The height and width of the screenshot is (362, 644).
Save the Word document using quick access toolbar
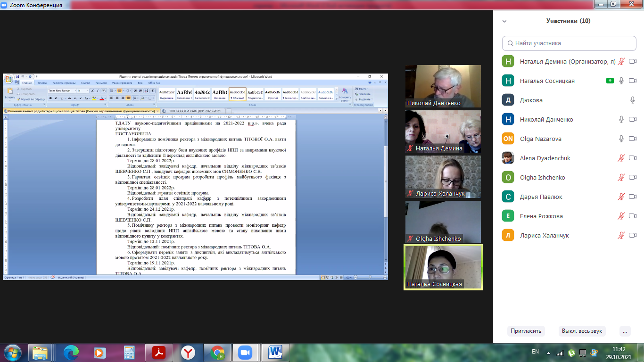(x=17, y=76)
